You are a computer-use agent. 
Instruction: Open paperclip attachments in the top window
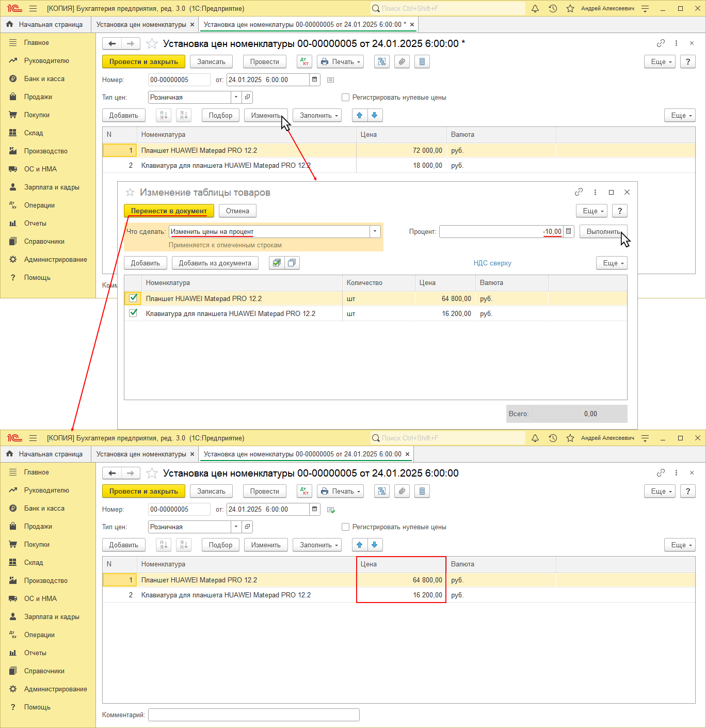pyautogui.click(x=402, y=61)
